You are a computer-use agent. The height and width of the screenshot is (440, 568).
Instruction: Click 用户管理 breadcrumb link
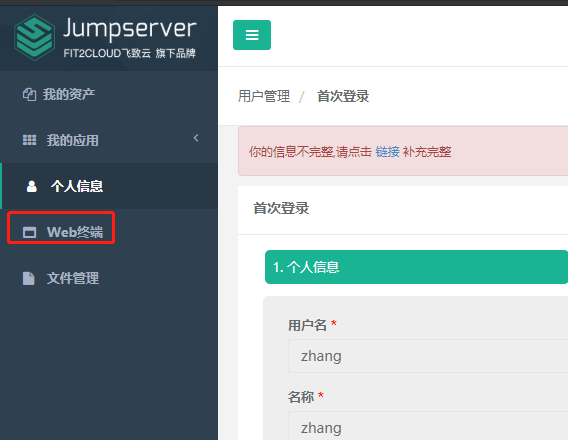264,96
